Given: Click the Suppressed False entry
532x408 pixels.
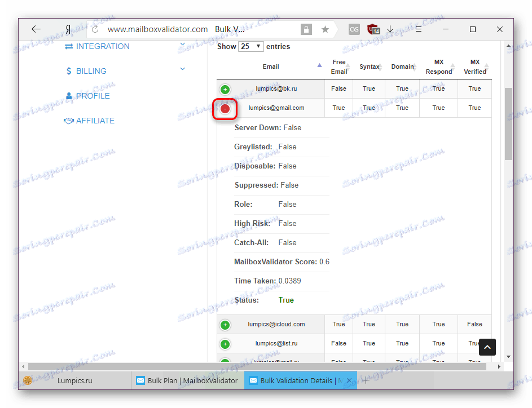Looking at the screenshot, I should tap(267, 185).
